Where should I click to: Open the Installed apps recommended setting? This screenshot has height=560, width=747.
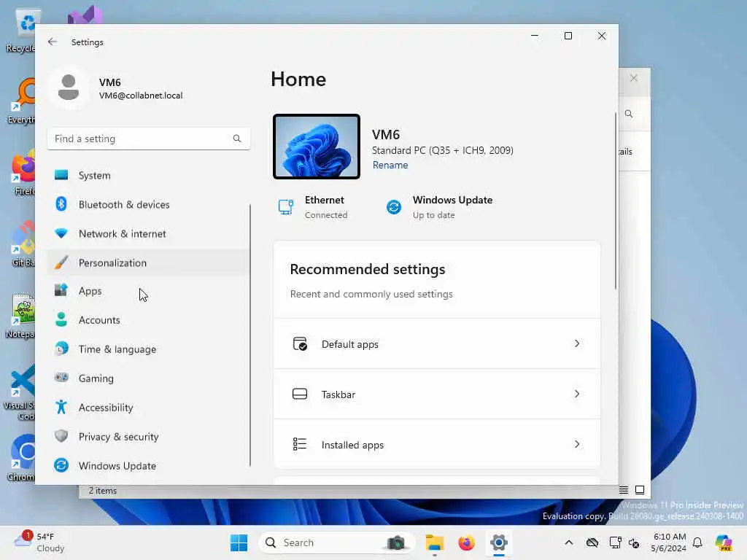tap(437, 444)
